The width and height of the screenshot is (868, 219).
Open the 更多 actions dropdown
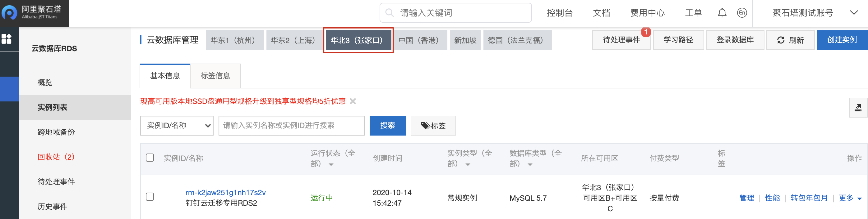point(850,198)
